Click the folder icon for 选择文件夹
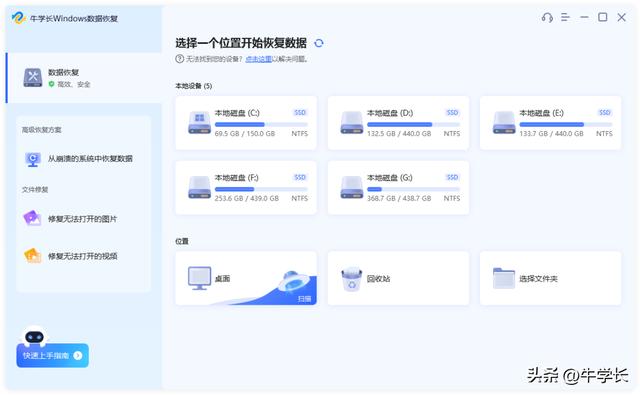Screen dimensions: 640x395 tap(504, 278)
